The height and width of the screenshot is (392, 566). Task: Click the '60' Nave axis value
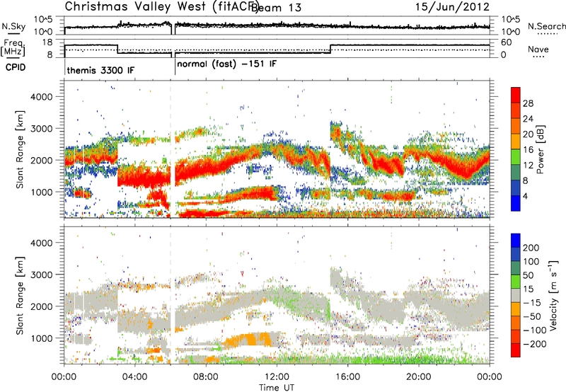pos(507,42)
